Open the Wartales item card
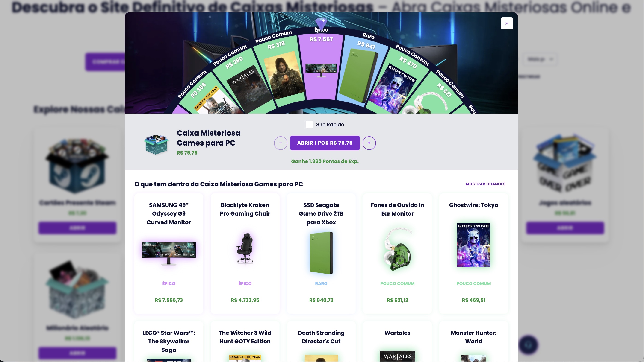This screenshot has width=644, height=362. pos(397,342)
